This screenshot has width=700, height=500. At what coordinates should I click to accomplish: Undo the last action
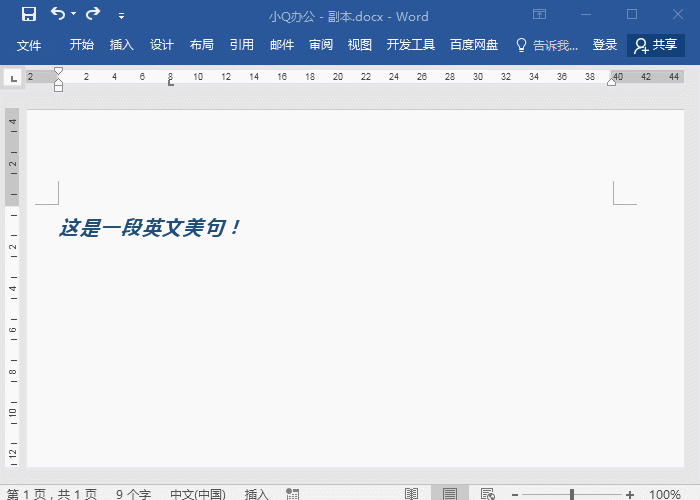[x=58, y=14]
